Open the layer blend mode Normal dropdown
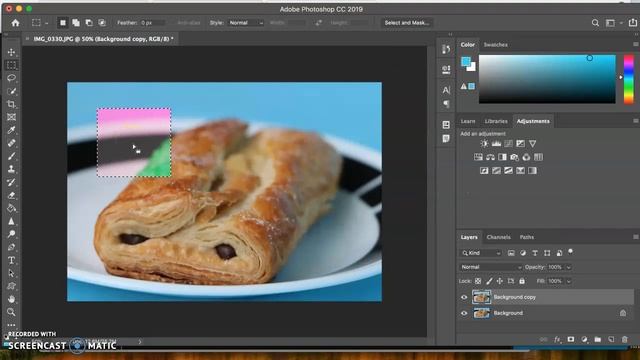Viewport: 640px width, 360px height. point(491,267)
